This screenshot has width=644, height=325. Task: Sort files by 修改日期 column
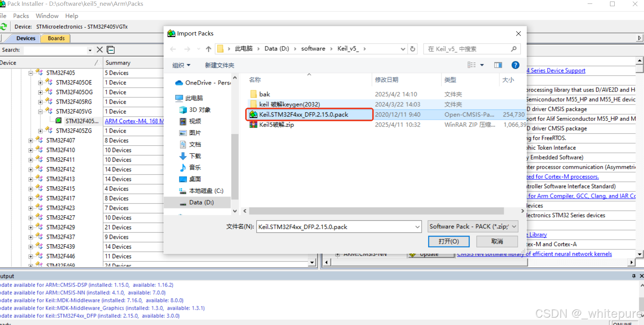coord(386,80)
